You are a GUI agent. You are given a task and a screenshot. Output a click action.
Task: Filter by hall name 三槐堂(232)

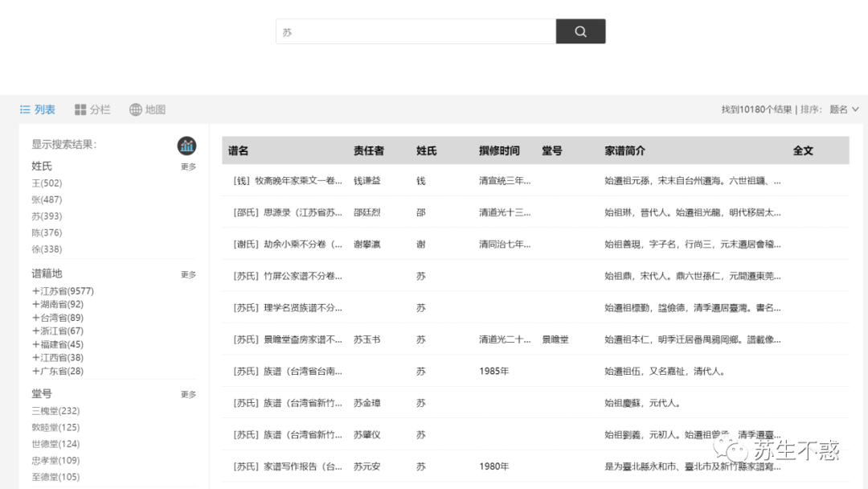55,411
